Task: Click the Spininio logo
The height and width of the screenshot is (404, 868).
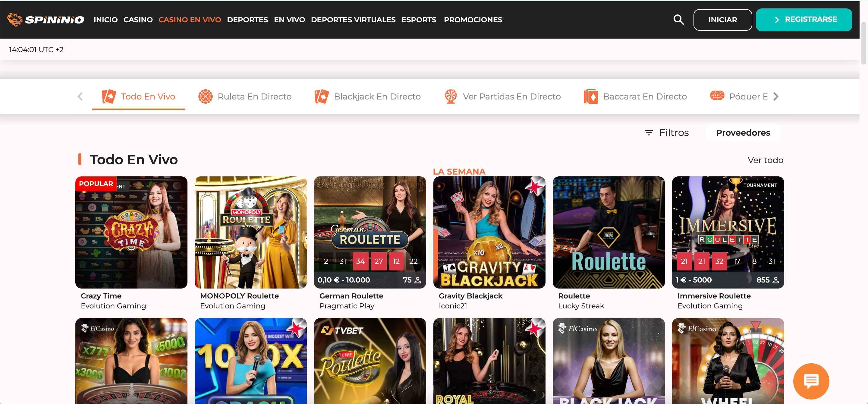Action: [46, 20]
